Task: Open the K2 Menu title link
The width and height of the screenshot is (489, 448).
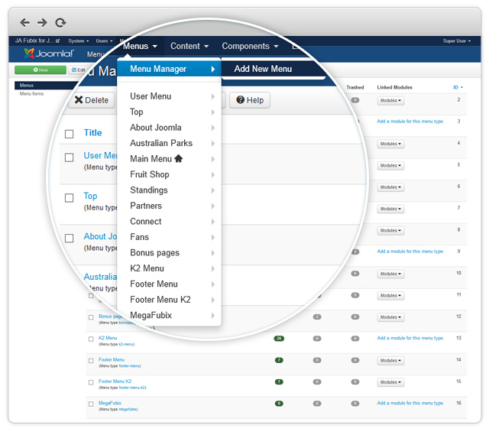Action: [x=108, y=338]
